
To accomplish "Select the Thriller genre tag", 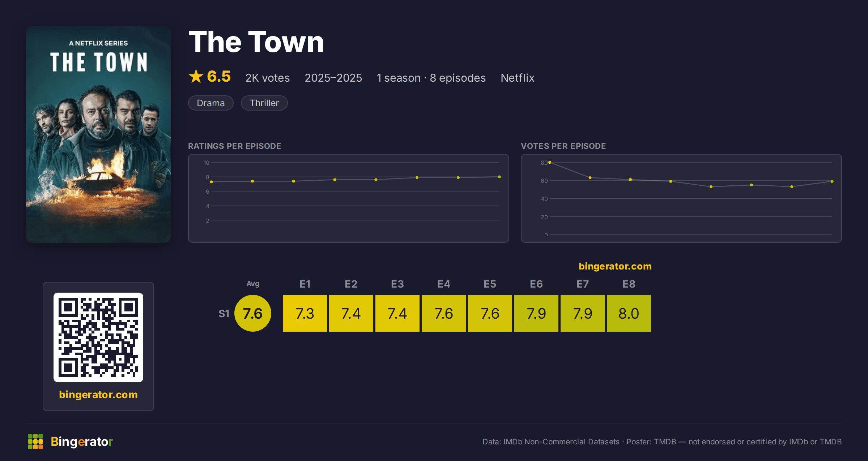I will point(264,103).
